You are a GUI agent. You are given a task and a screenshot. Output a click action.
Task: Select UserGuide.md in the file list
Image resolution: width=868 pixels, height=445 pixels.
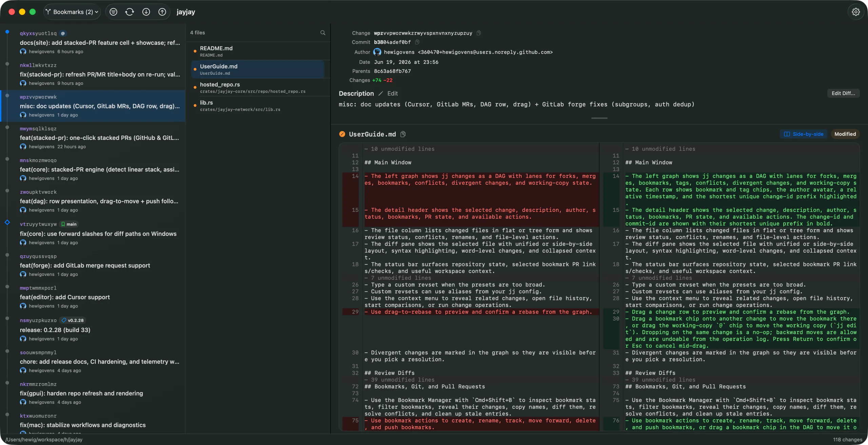coord(258,69)
